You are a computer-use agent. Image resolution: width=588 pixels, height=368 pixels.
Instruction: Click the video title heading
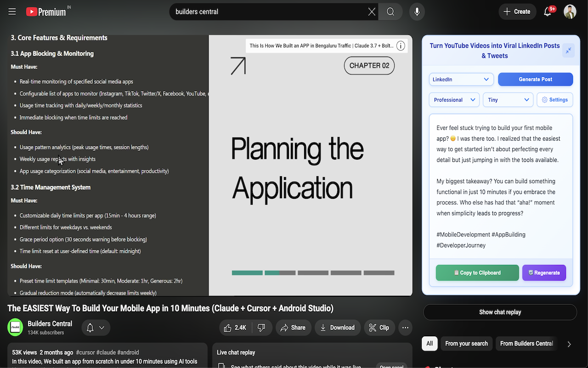170,308
